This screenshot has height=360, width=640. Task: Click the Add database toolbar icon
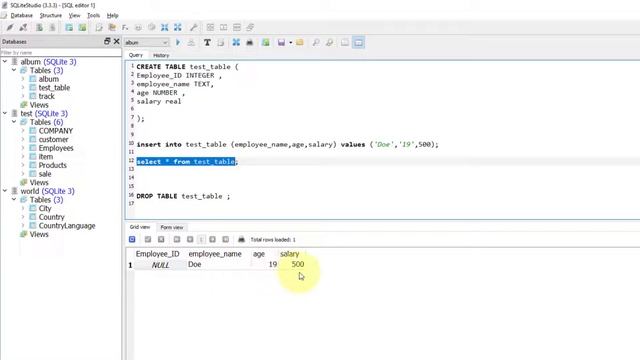39,27
